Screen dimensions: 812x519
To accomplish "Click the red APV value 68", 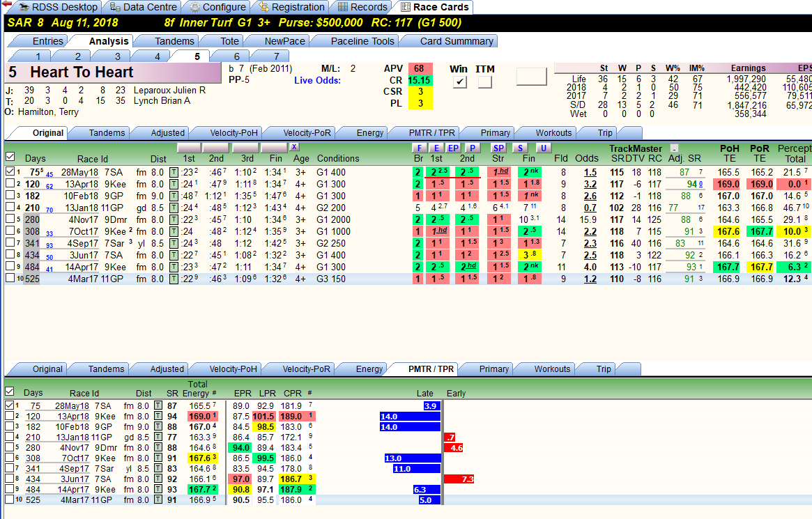I will click(x=420, y=69).
